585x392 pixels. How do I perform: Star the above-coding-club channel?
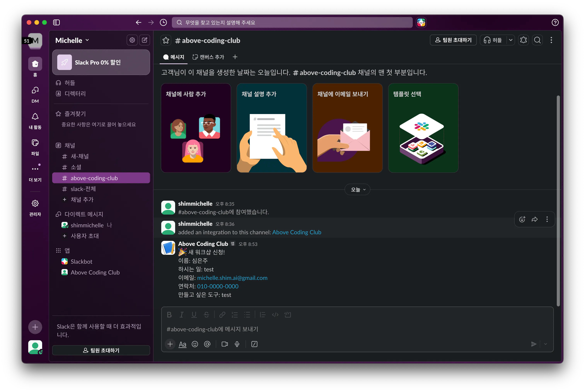tap(166, 40)
